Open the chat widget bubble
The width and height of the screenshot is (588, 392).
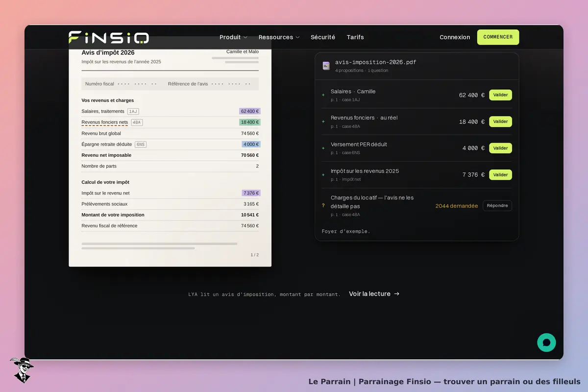(x=546, y=343)
